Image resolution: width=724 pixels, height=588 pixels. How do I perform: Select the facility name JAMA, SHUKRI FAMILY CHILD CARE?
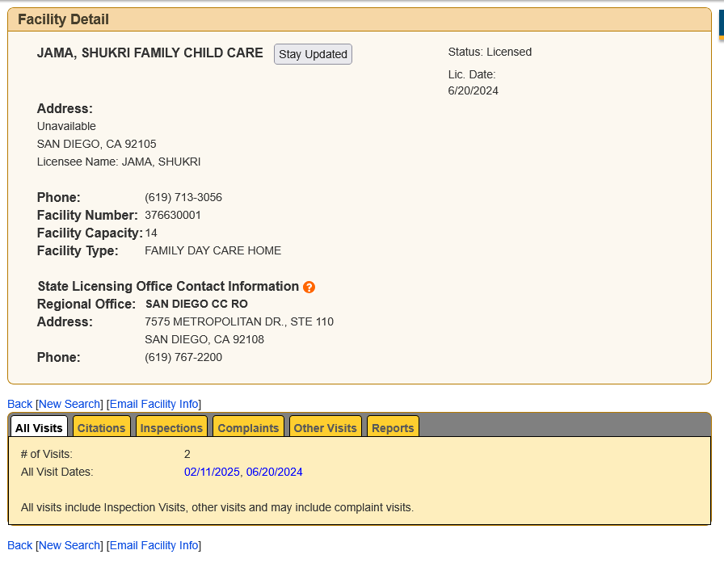click(150, 52)
